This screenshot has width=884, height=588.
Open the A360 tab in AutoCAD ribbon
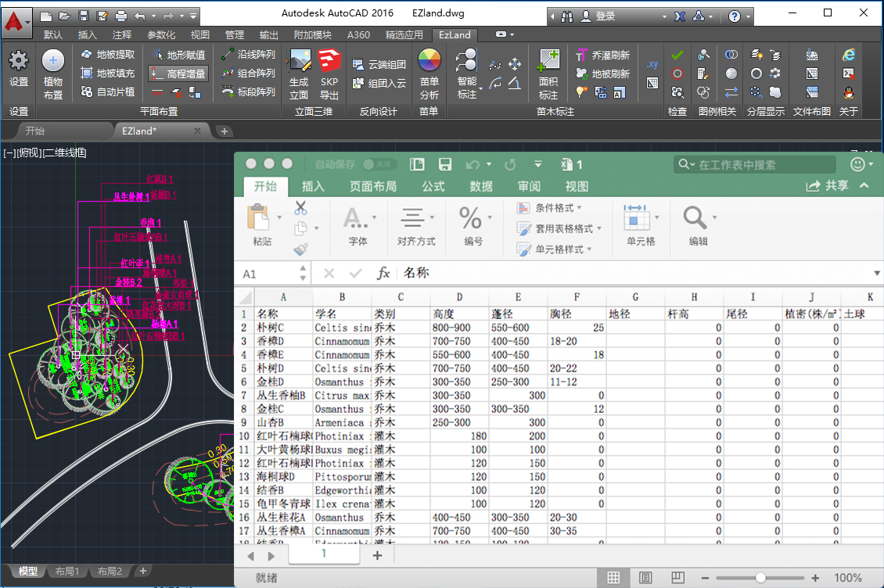pyautogui.click(x=358, y=35)
